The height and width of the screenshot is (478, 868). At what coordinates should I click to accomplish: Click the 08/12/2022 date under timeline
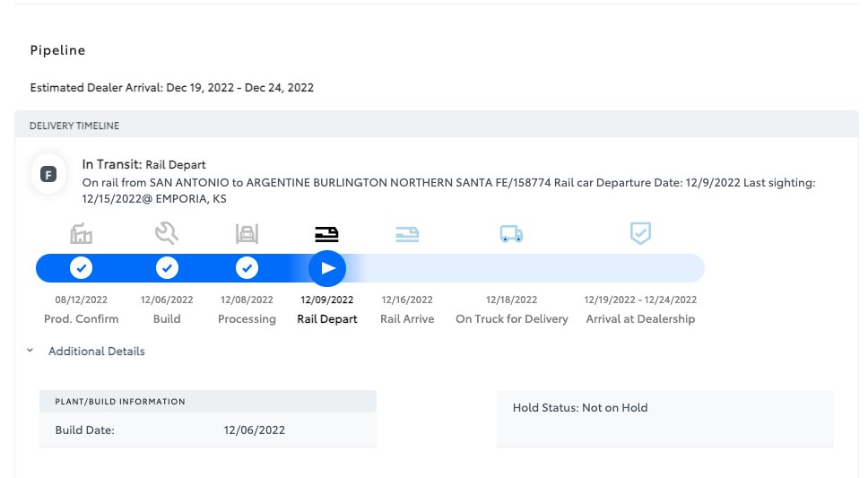coord(82,300)
